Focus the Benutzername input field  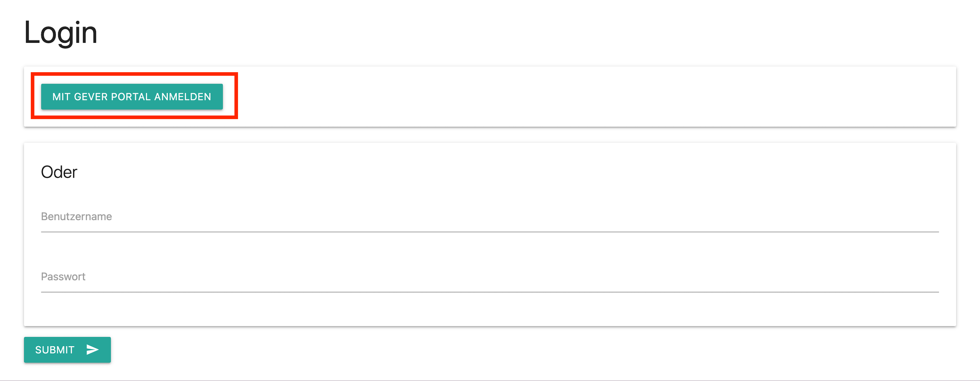pos(490,217)
